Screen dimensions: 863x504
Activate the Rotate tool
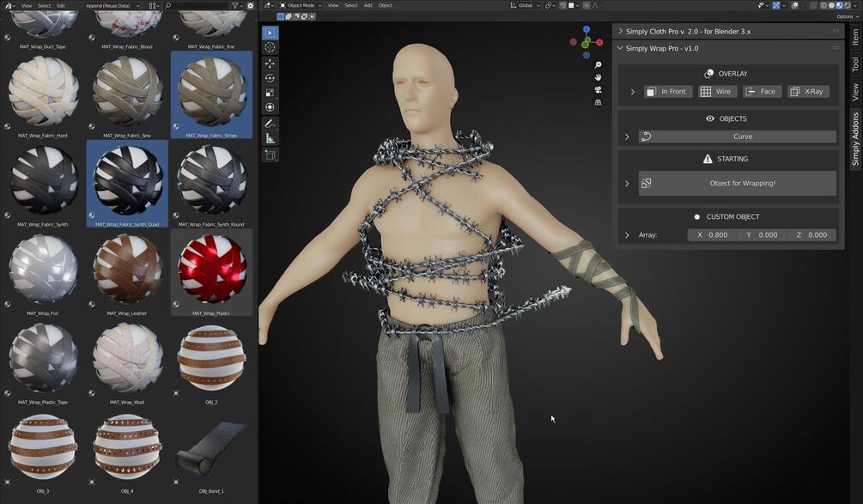coord(270,78)
